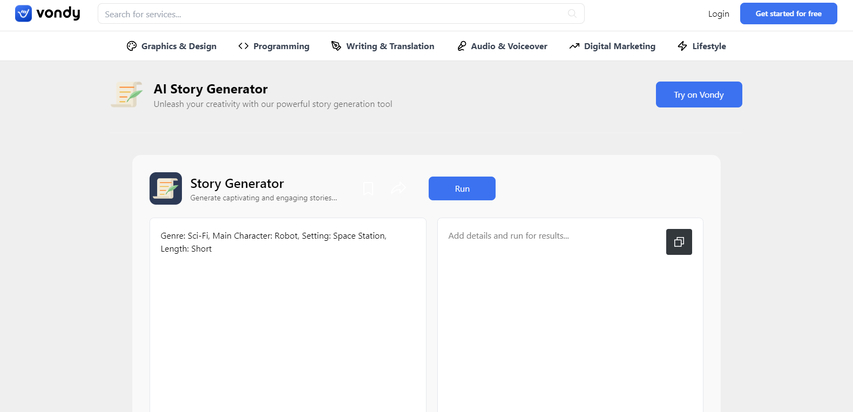Click Get started for free button
The width and height of the screenshot is (853, 412).
point(788,14)
